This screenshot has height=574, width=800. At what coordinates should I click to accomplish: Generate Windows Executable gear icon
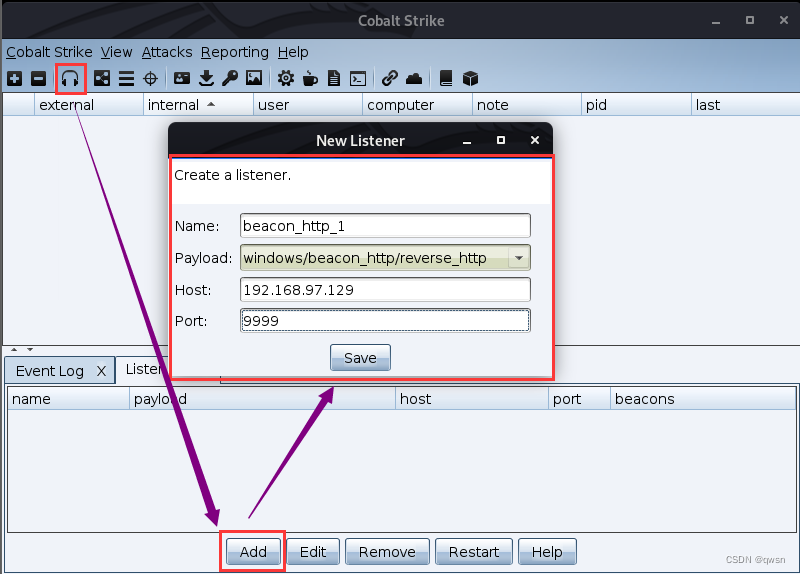point(286,79)
